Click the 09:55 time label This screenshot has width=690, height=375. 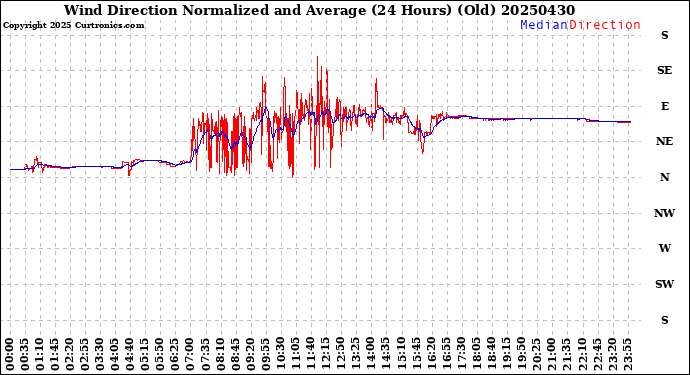265,354
